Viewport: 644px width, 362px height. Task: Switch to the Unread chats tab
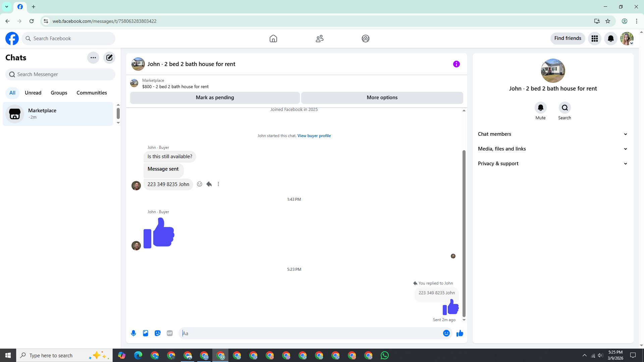(33, 93)
